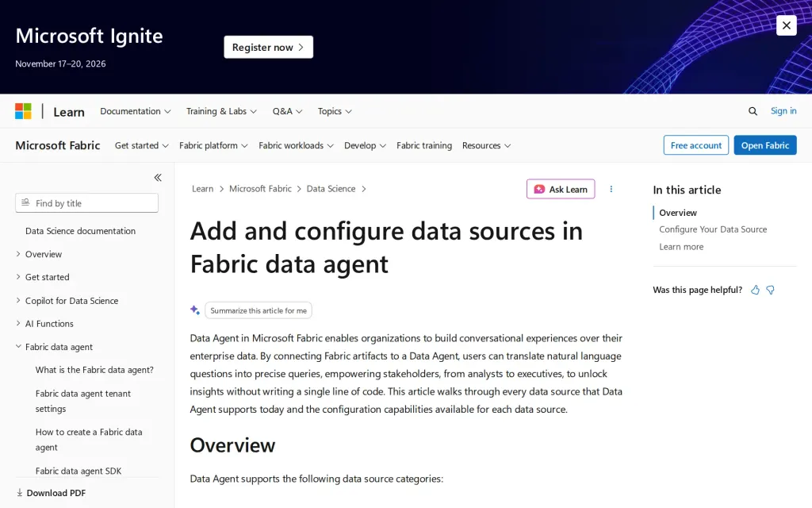
Task: Open the Get started dropdown in Fabric nav
Action: tap(141, 146)
